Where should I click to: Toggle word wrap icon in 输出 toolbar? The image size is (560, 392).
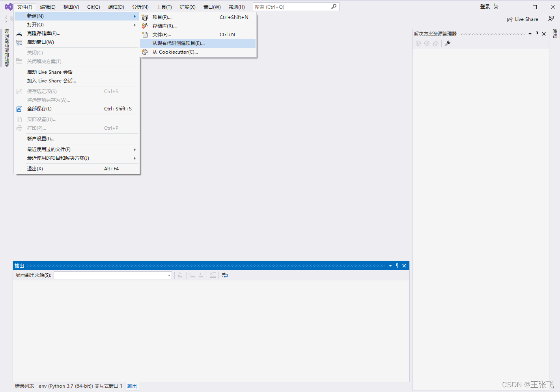coord(225,275)
